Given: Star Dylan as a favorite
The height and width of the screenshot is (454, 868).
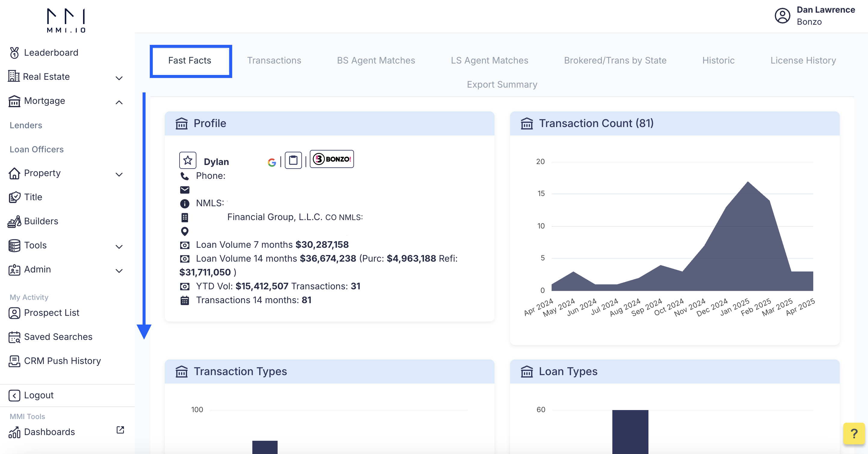Looking at the screenshot, I should pyautogui.click(x=188, y=160).
